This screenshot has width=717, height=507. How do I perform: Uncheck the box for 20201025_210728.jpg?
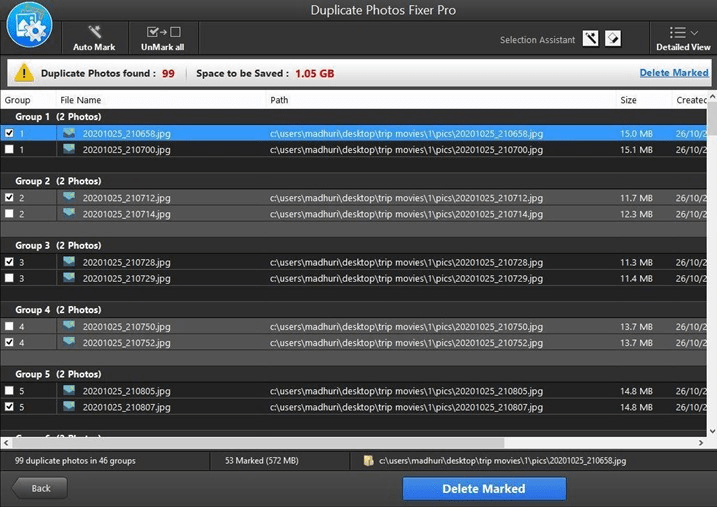9,262
